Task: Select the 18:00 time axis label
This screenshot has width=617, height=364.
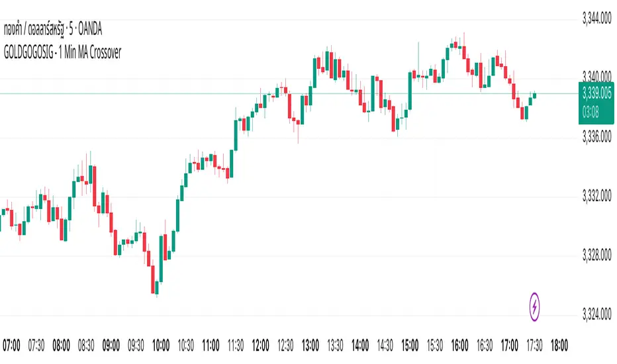Action: (559, 345)
